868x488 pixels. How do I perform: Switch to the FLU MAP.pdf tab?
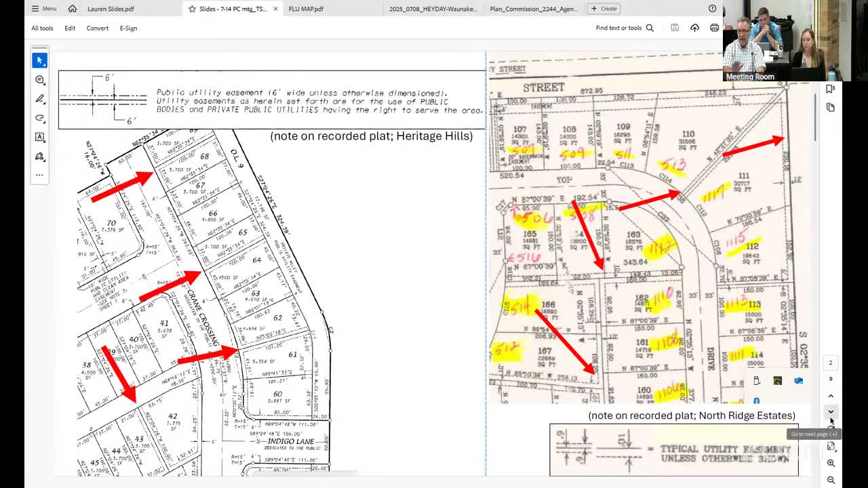(x=306, y=9)
